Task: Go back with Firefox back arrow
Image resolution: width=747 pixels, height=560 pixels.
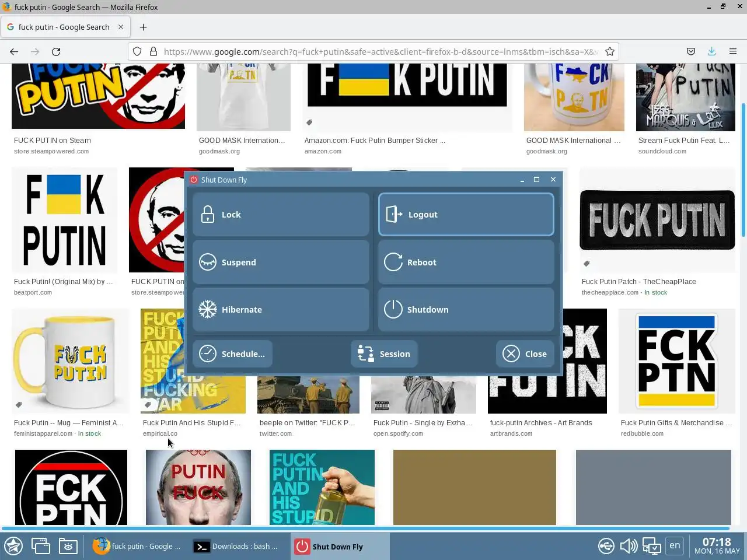Action: pyautogui.click(x=14, y=51)
